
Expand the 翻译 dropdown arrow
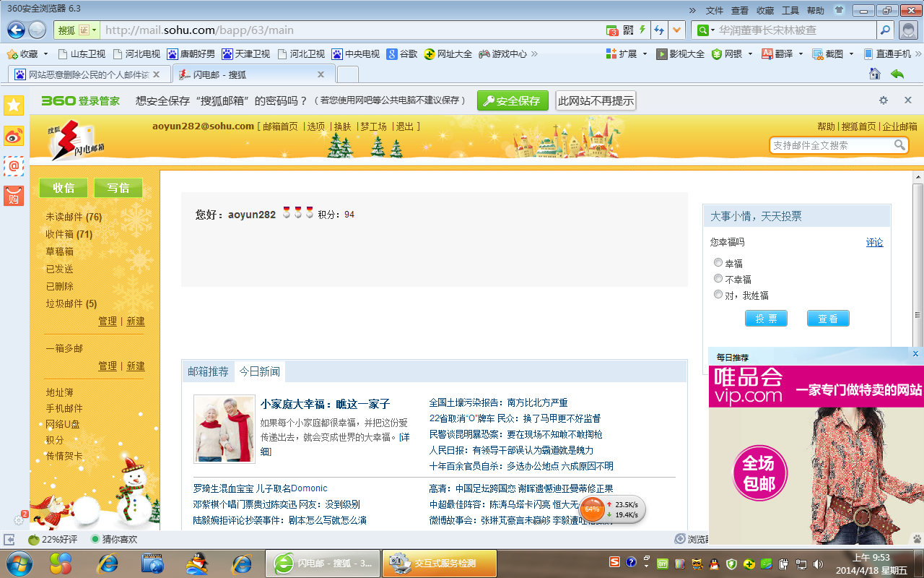coord(801,54)
